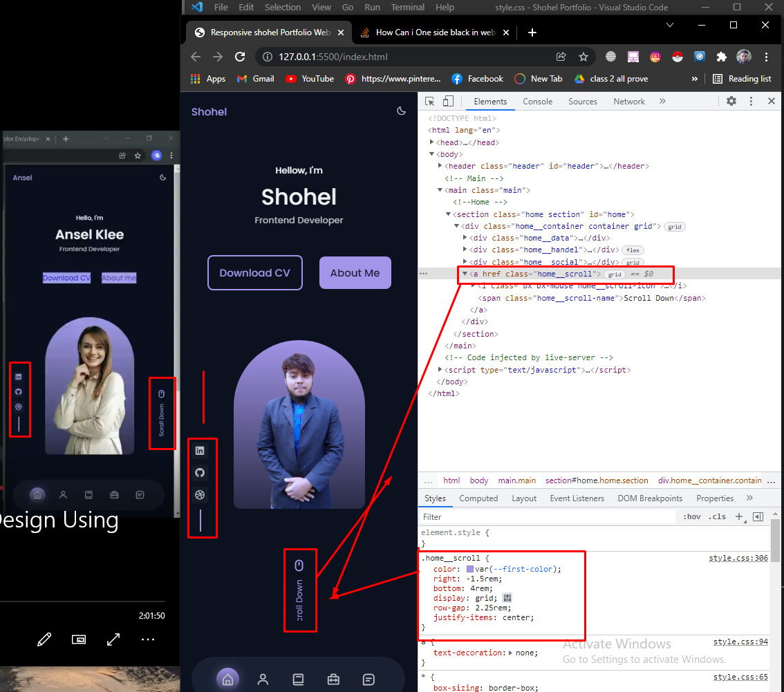
Task: Expand the head element node
Action: click(431, 142)
